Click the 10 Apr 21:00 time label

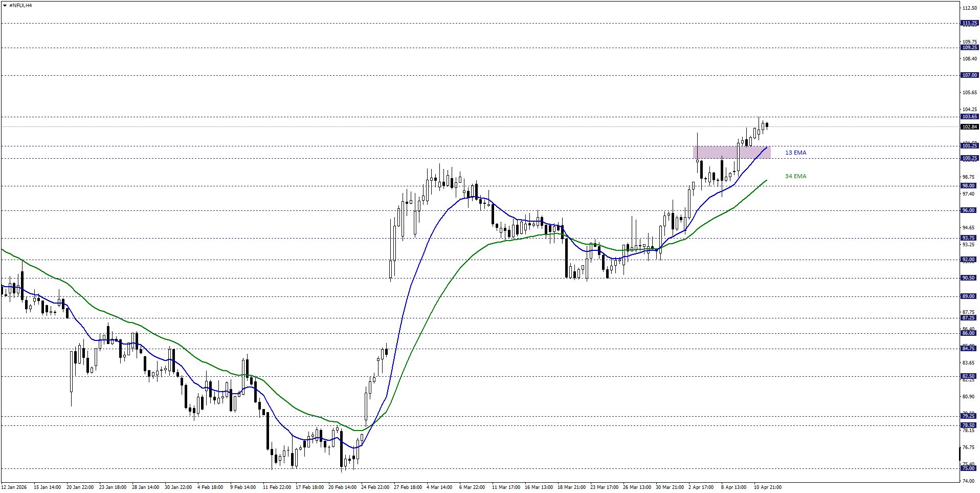[x=767, y=487]
